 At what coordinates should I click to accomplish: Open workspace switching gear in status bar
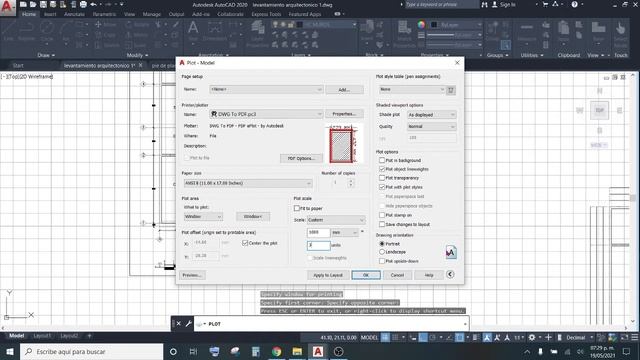(x=531, y=338)
